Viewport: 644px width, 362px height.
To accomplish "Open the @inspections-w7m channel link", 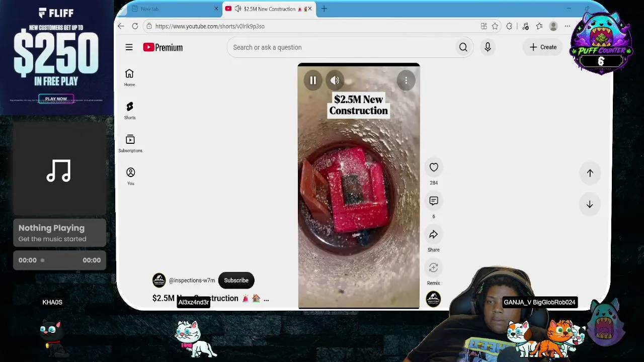I will 192,281.
